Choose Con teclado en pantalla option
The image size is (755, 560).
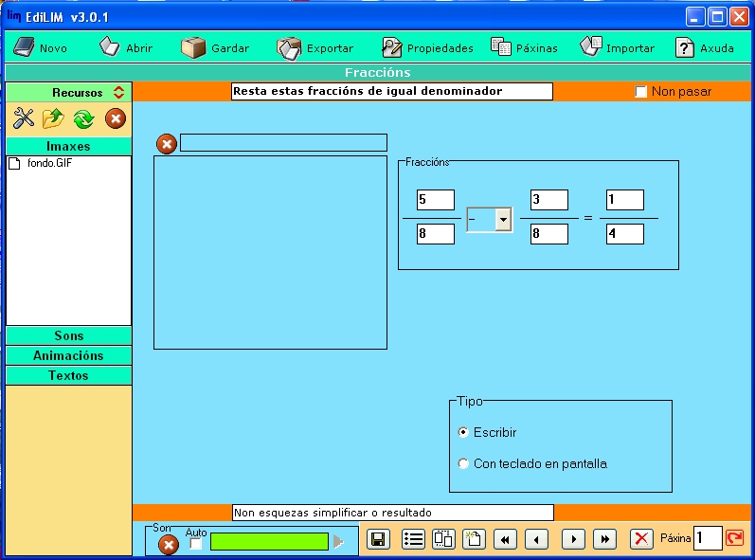point(463,464)
